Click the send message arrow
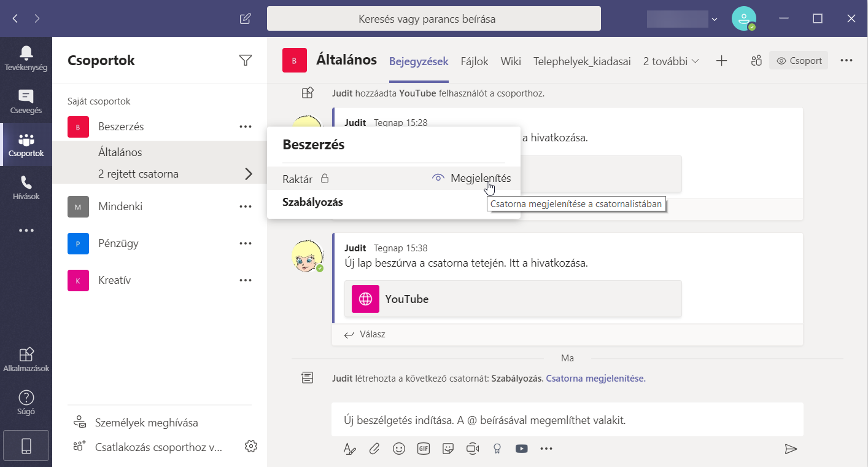The width and height of the screenshot is (868, 467). (791, 449)
